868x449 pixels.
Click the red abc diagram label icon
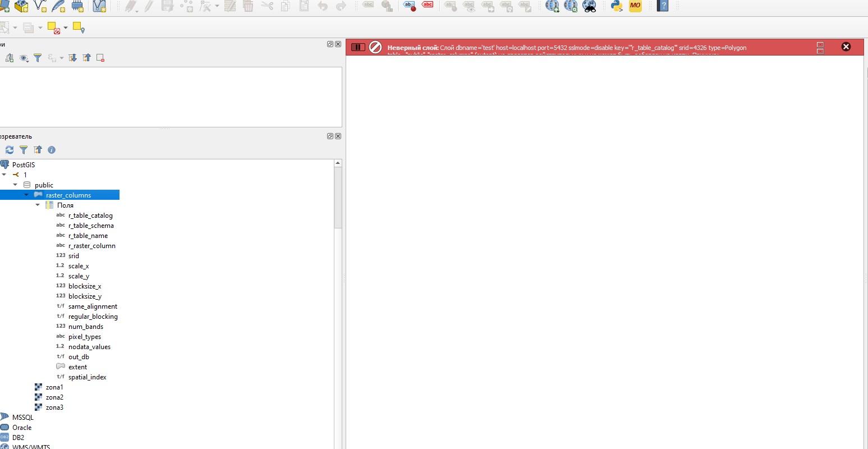[428, 5]
